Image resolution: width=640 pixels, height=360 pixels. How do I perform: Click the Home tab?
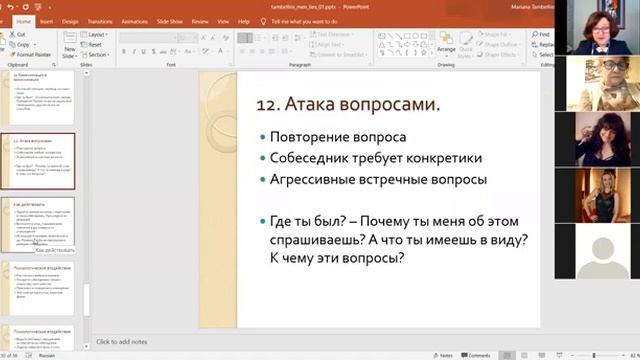point(23,22)
